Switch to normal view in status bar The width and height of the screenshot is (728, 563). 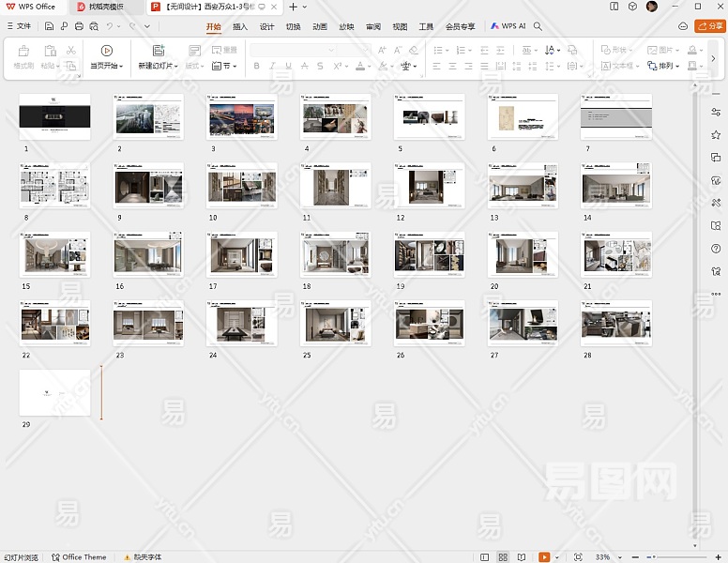coord(485,557)
